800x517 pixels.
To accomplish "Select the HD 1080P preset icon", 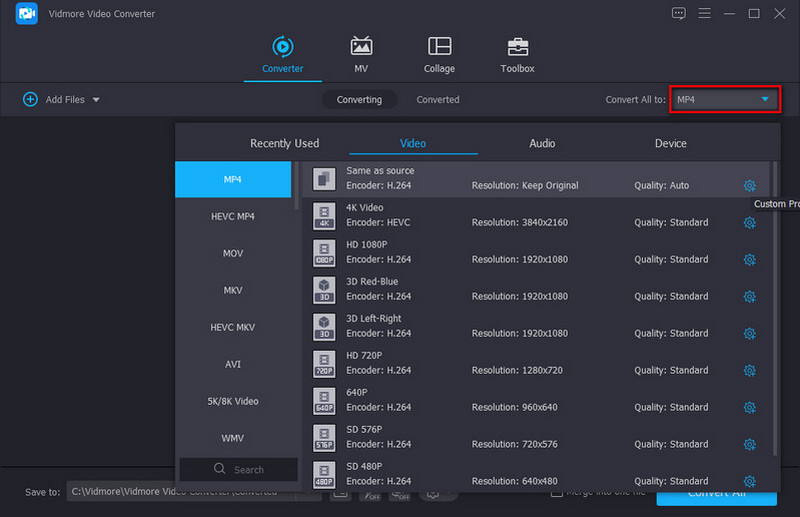I will pos(324,253).
